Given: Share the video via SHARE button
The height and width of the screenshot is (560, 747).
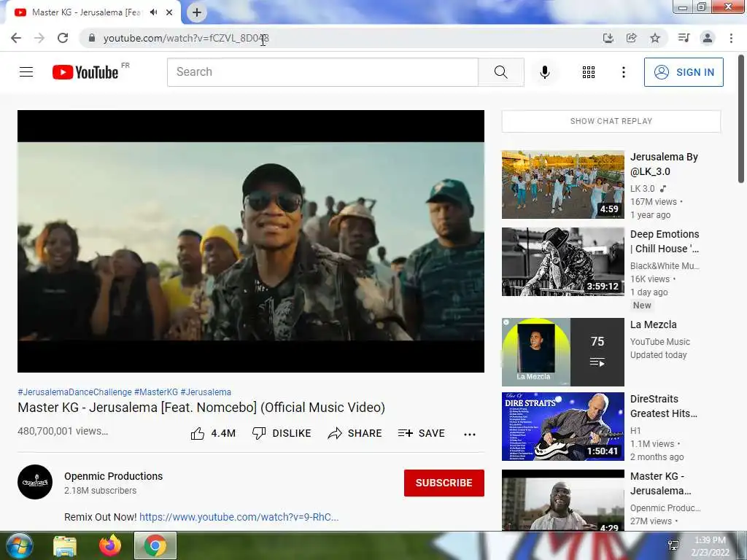Looking at the screenshot, I should pyautogui.click(x=355, y=433).
